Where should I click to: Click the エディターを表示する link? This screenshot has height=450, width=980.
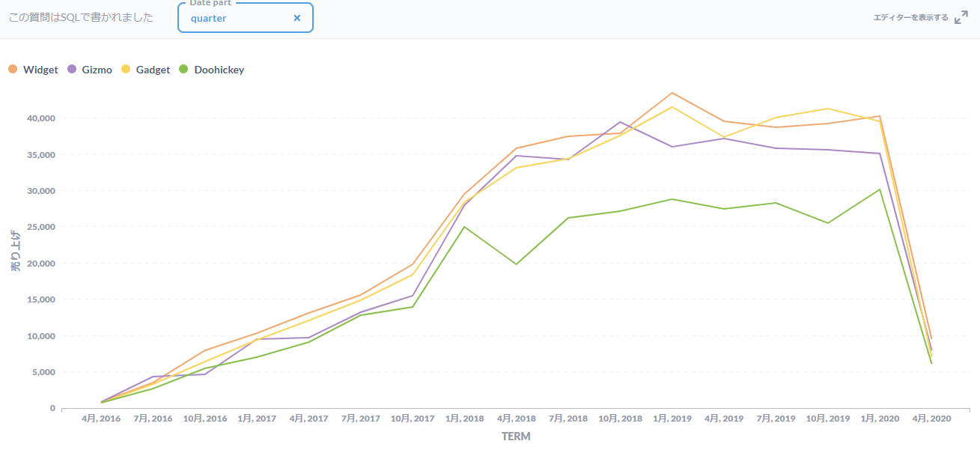tap(910, 18)
